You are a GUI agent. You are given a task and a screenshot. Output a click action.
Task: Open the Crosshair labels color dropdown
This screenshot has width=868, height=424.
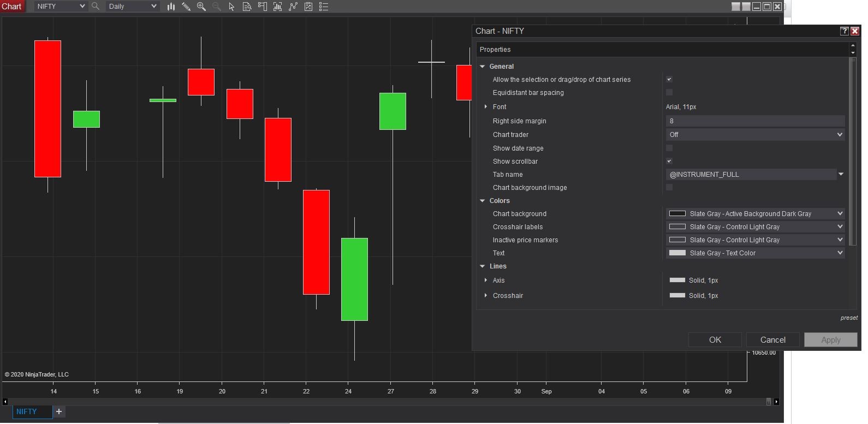[x=756, y=227]
